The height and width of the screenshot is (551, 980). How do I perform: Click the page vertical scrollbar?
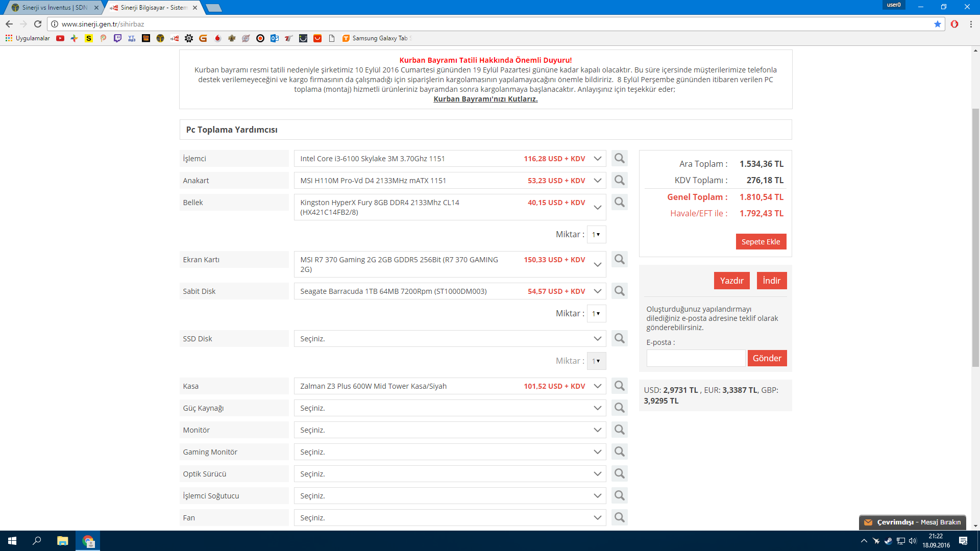(975, 237)
